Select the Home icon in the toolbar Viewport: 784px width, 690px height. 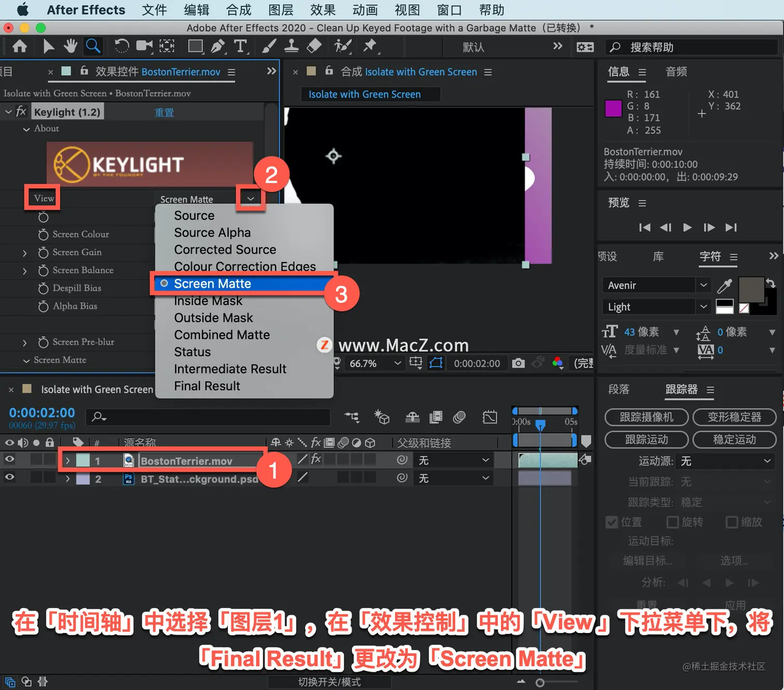[x=20, y=47]
